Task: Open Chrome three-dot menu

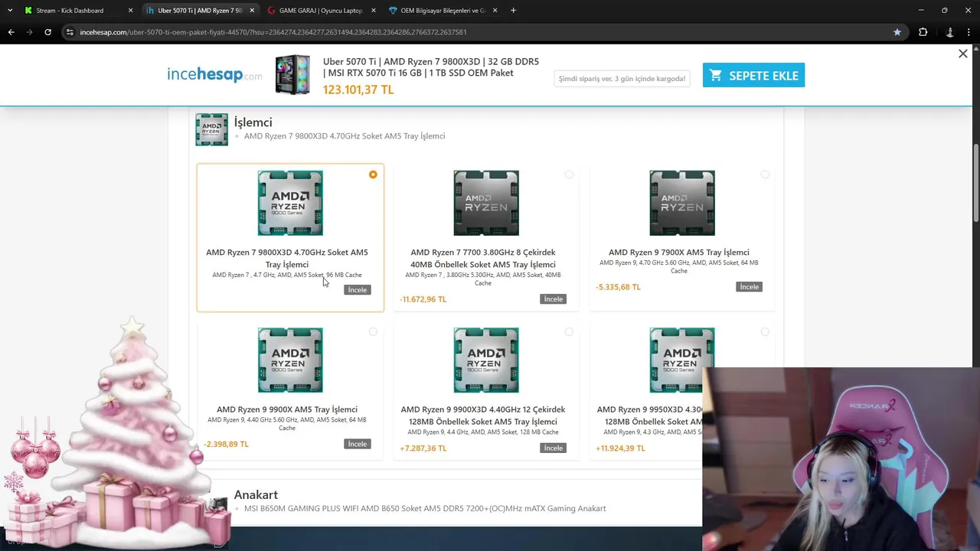Action: pyautogui.click(x=969, y=32)
